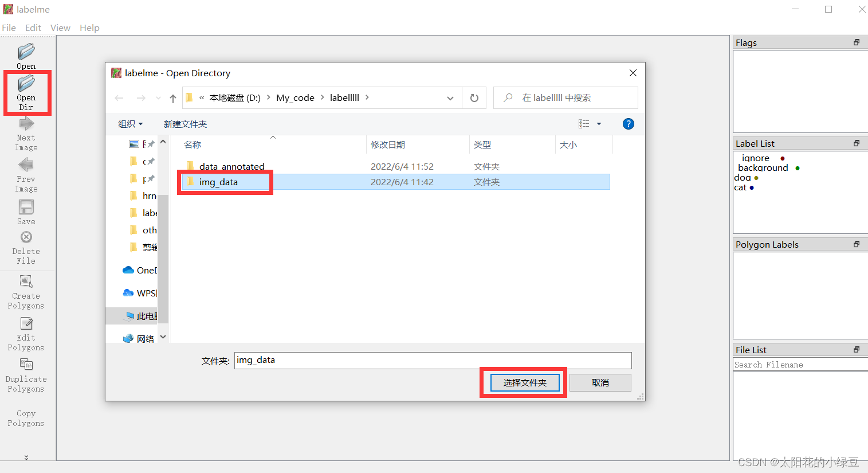Go to Prev Image in toolbar

click(26, 175)
